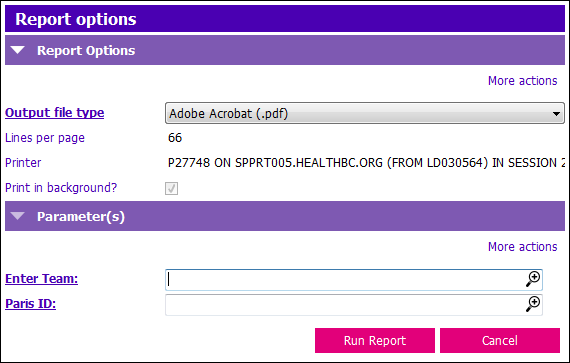The image size is (570, 363).
Task: Collapse the Parameter(s) section triangle
Action: pyautogui.click(x=17, y=216)
